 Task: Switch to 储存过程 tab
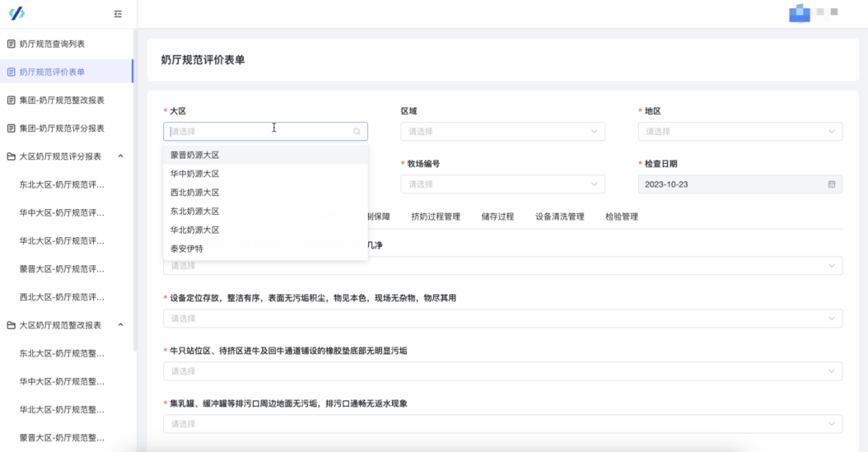(497, 216)
